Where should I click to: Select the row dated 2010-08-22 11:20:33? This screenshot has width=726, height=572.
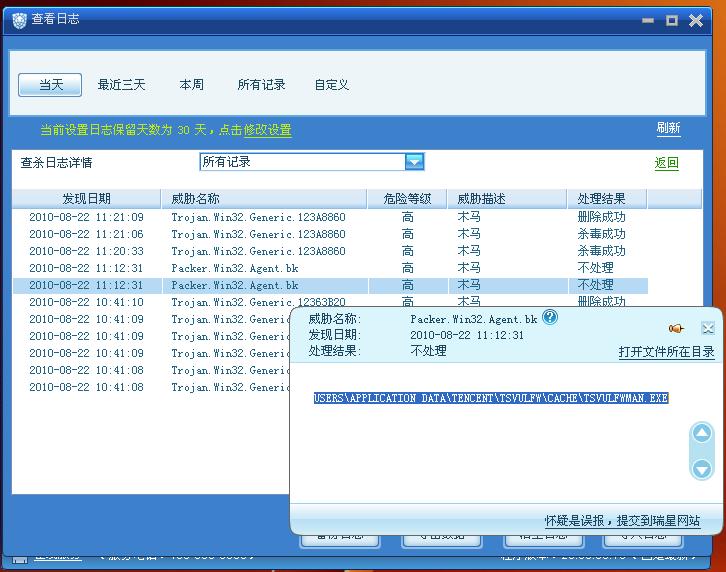(x=330, y=251)
